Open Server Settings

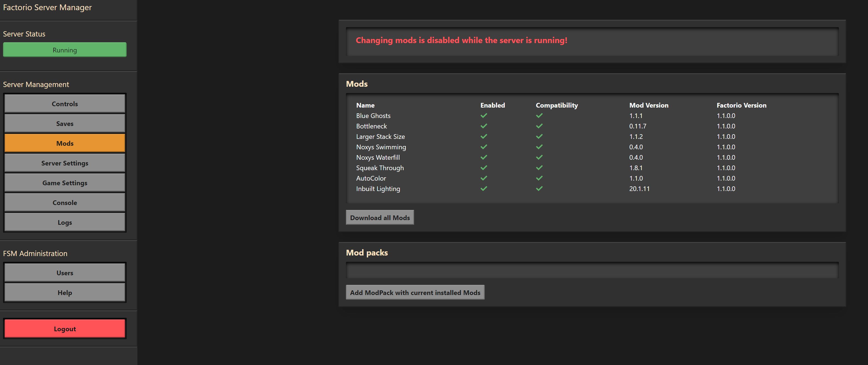(65, 163)
